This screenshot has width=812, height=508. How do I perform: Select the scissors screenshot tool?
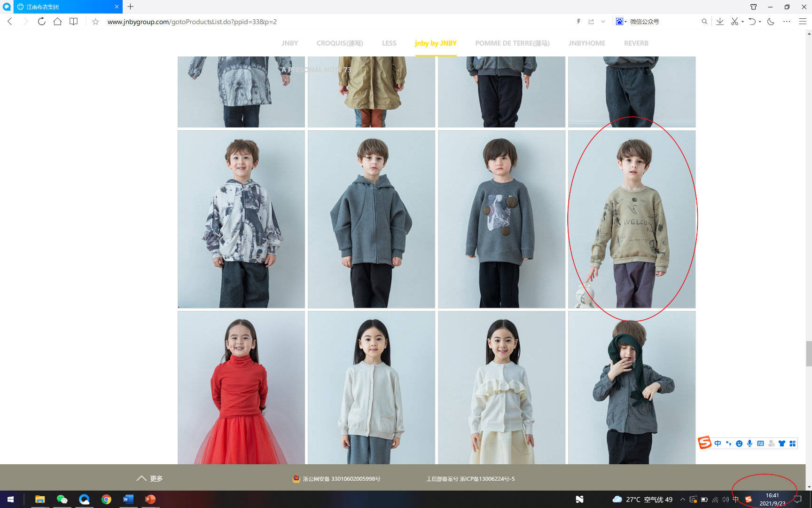734,22
